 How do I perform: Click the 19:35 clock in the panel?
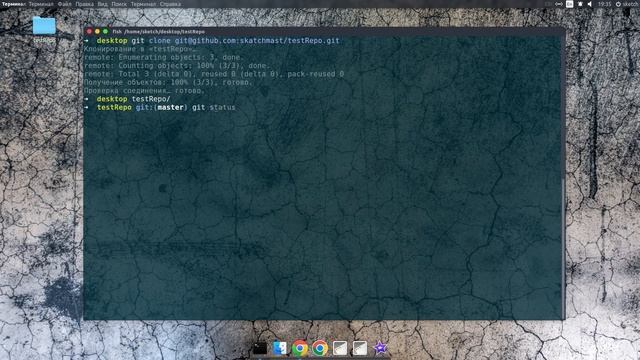click(604, 4)
